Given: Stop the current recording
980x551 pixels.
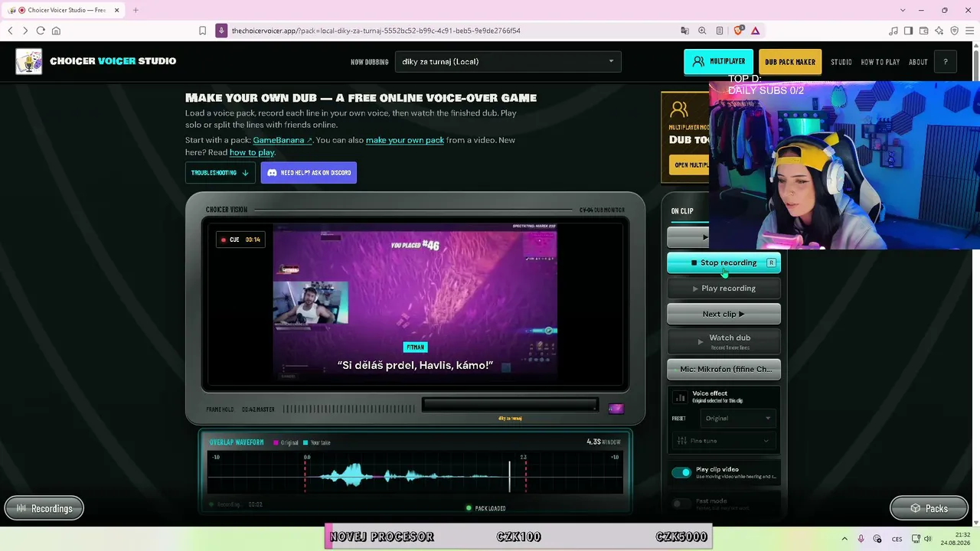Looking at the screenshot, I should coord(724,262).
